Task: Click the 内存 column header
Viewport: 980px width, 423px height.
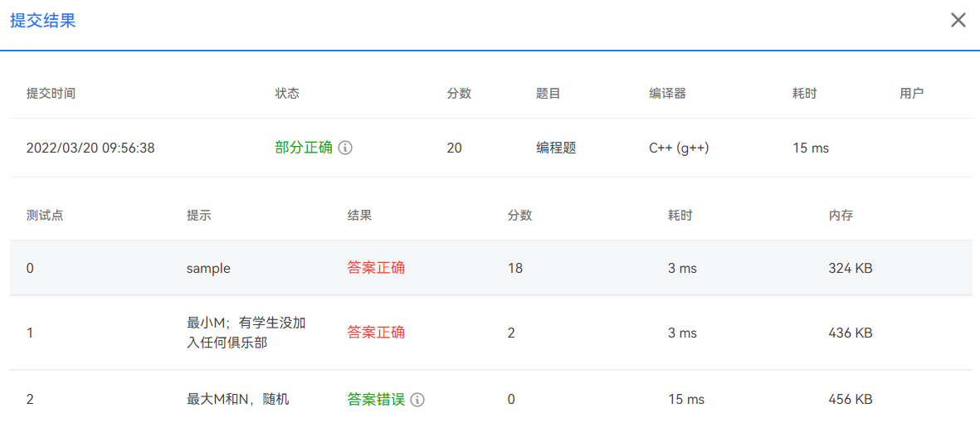Action: [841, 215]
